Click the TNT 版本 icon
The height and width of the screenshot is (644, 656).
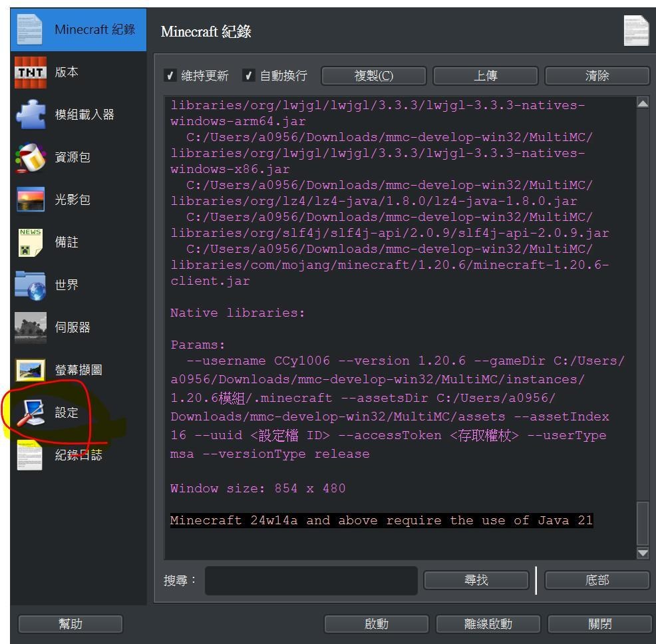pos(30,73)
